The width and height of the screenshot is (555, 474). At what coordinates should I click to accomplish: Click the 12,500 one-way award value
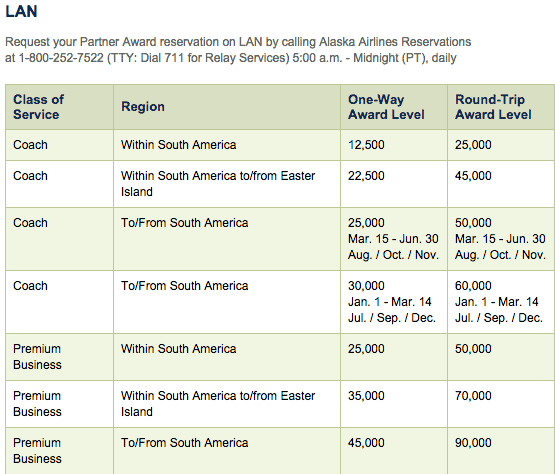point(366,145)
